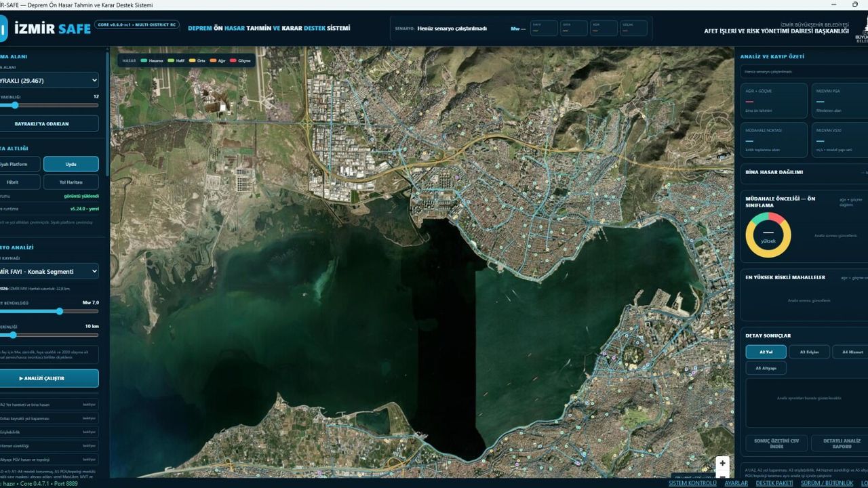Adjust the depth slider set to 10 km
The height and width of the screenshot is (488, 868).
tap(49, 335)
